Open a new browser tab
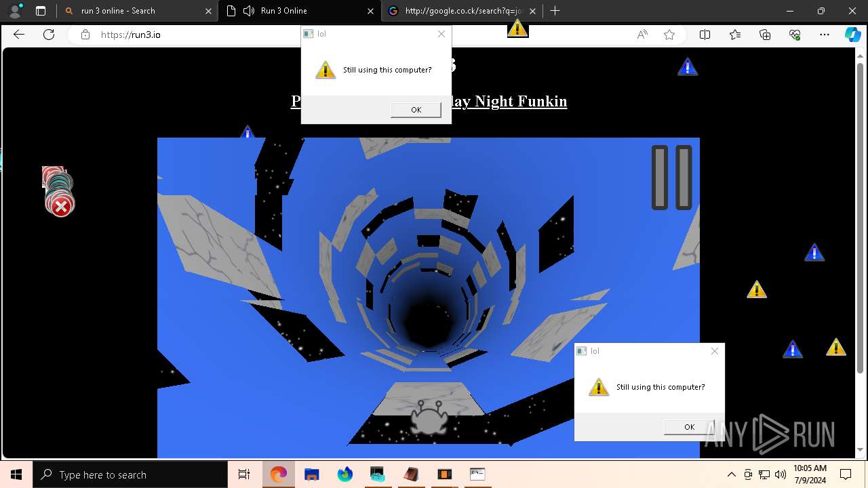 click(555, 11)
